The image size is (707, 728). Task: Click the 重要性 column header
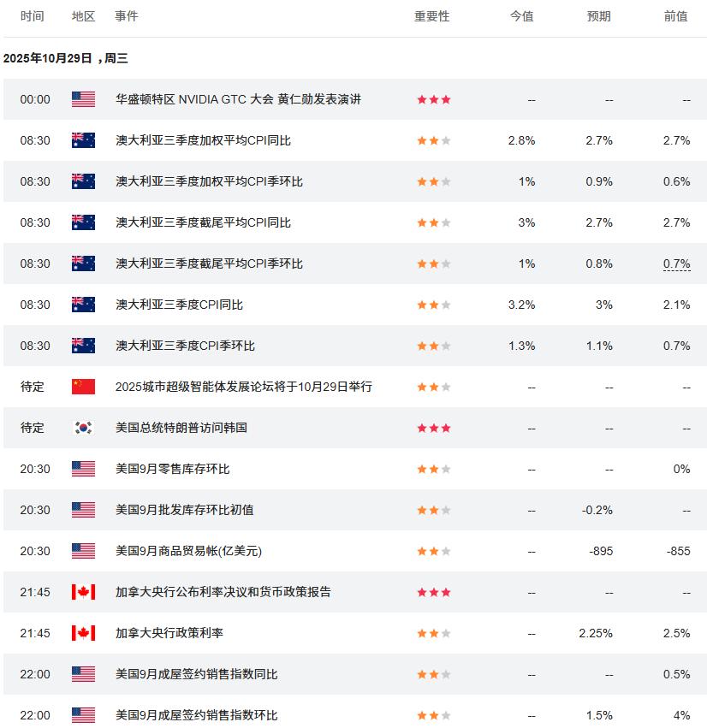pos(431,16)
